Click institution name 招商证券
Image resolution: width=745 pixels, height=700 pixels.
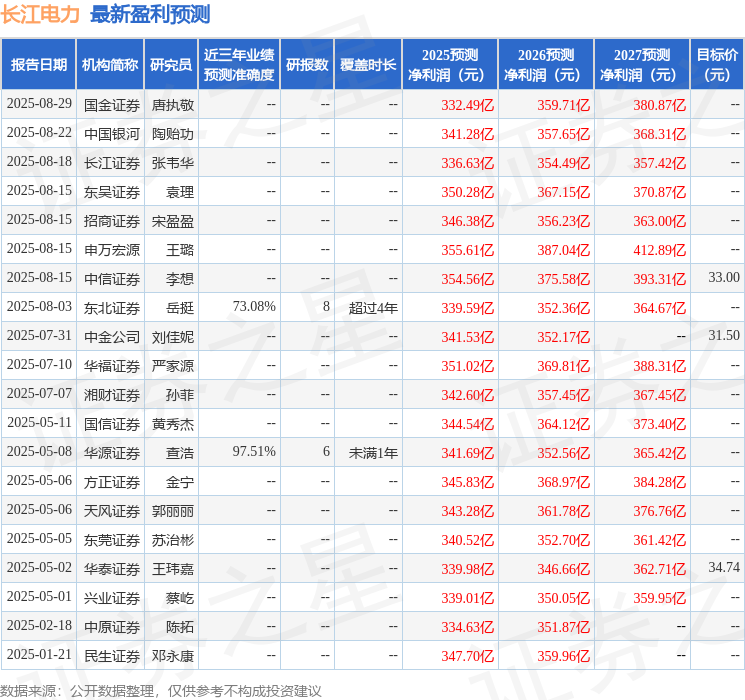(112, 221)
